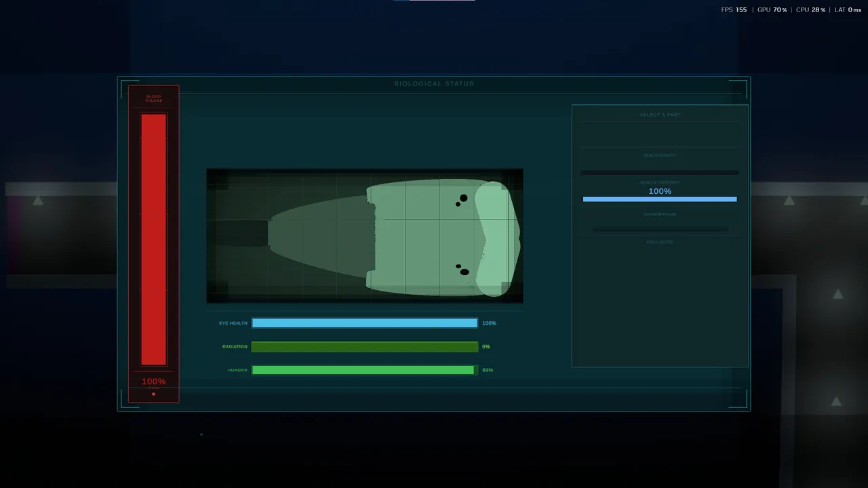The image size is (868, 488).
Task: Click the Eye Health blue bar
Action: (365, 323)
